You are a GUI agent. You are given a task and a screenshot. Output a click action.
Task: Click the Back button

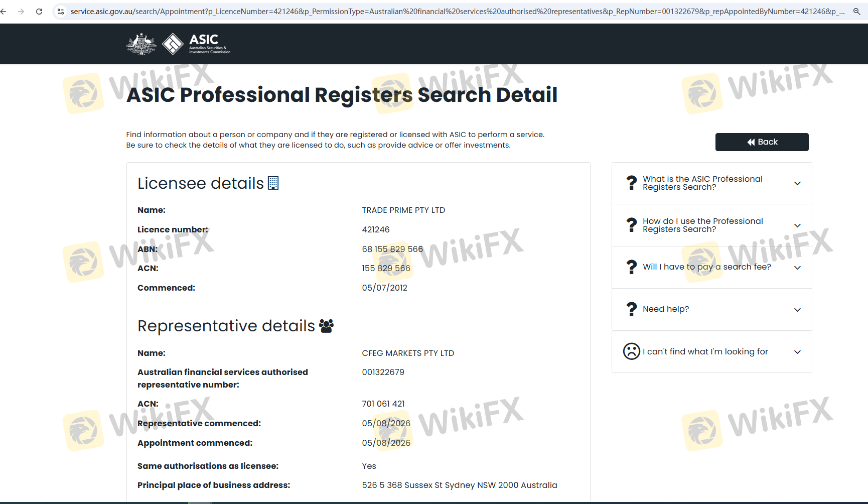pyautogui.click(x=762, y=142)
